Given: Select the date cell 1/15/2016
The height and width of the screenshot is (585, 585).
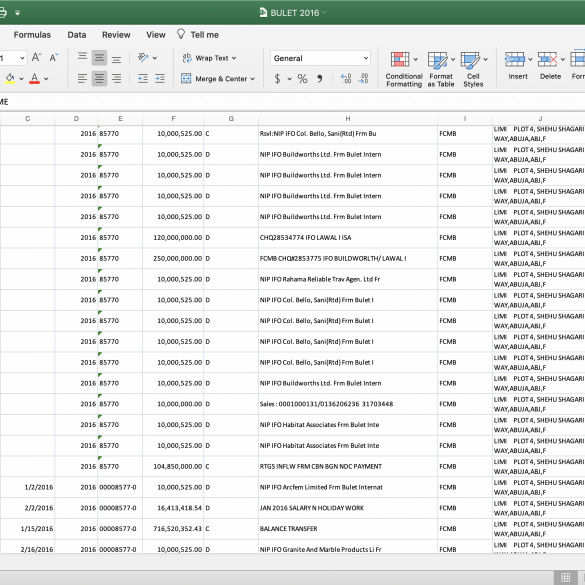Looking at the screenshot, I should (28, 529).
